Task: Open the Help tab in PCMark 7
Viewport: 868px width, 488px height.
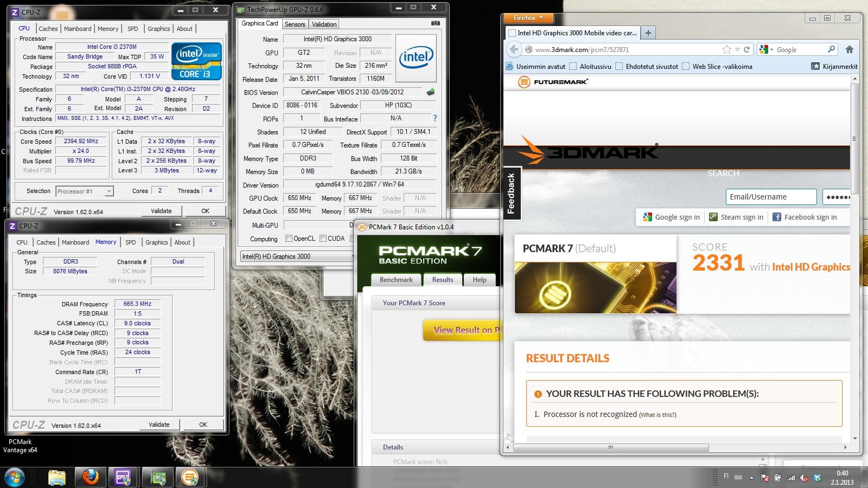Action: [x=480, y=280]
